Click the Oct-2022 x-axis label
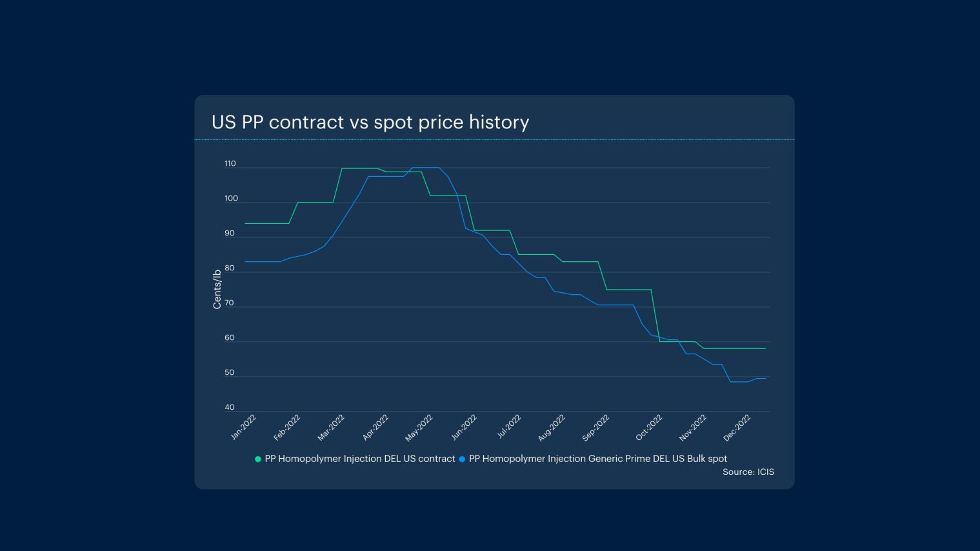Screen dimensions: 980x551 [x=648, y=428]
